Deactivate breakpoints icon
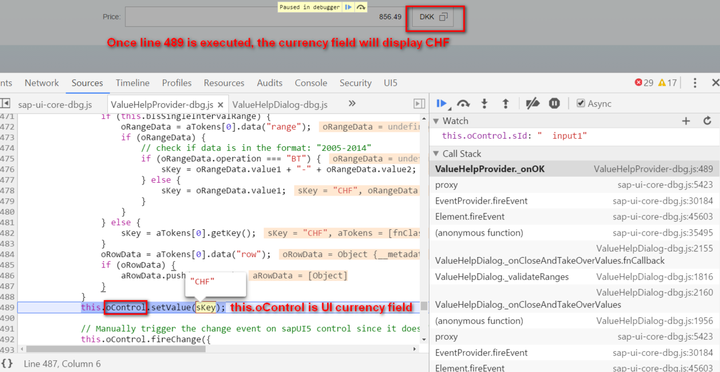Screen dimensions: 720x372 click(533, 104)
